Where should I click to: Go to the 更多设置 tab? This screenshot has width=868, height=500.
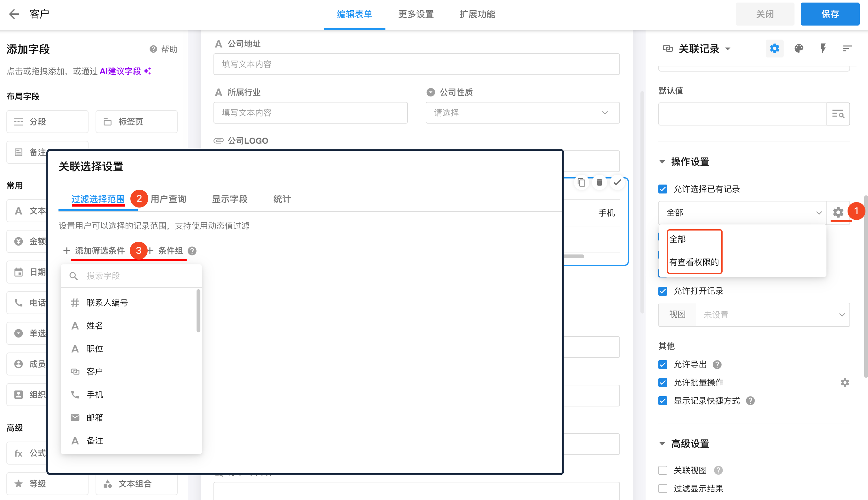click(416, 14)
